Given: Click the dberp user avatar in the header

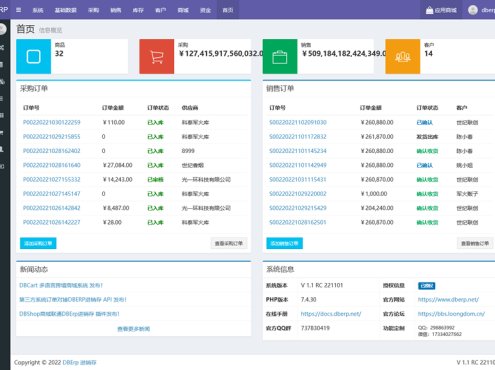Looking at the screenshot, I should click(x=473, y=10).
